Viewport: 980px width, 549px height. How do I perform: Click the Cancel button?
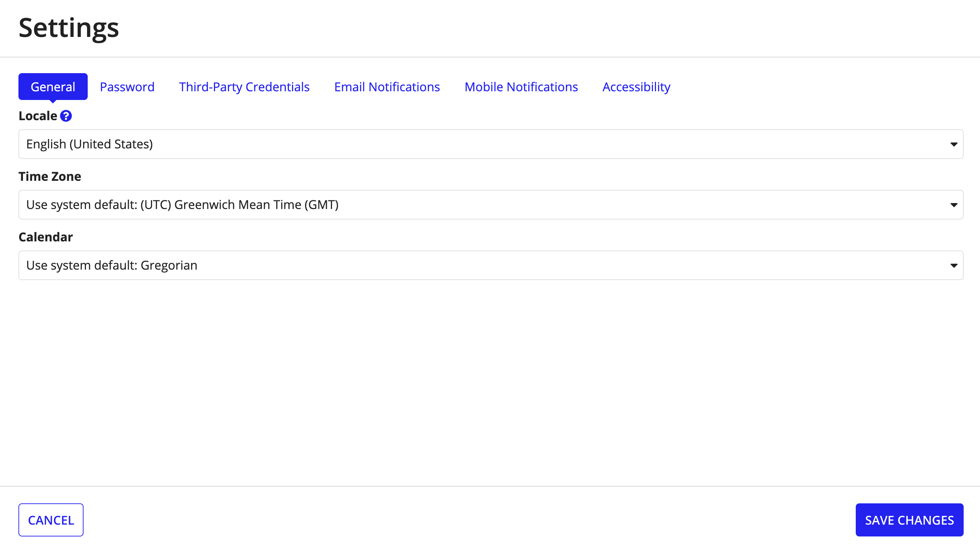pos(50,519)
